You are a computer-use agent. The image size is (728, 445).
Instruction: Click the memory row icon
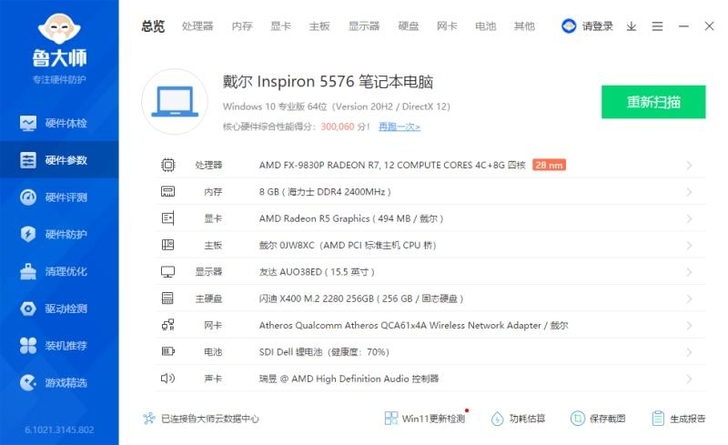[168, 191]
